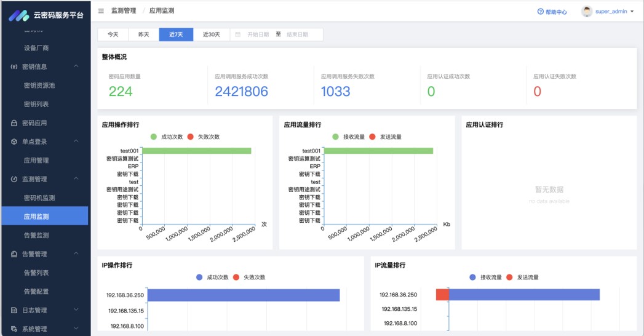Go to 密码机监测 page in sidebar
644x336 pixels.
pos(39,198)
